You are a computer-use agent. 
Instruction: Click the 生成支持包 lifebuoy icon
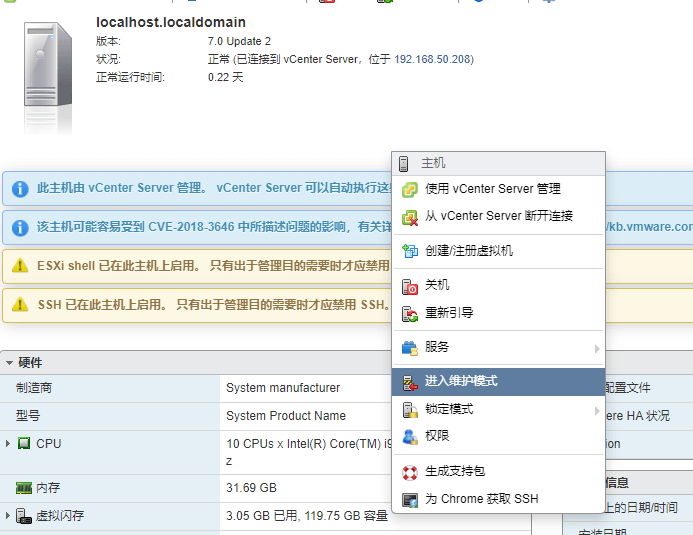click(x=409, y=472)
